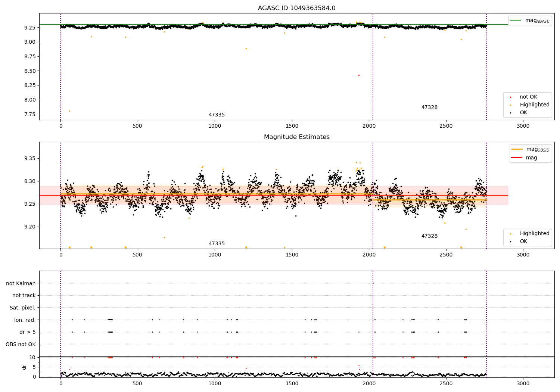Click the 'not track' axis label
The width and height of the screenshot is (560, 392).
coord(24,296)
